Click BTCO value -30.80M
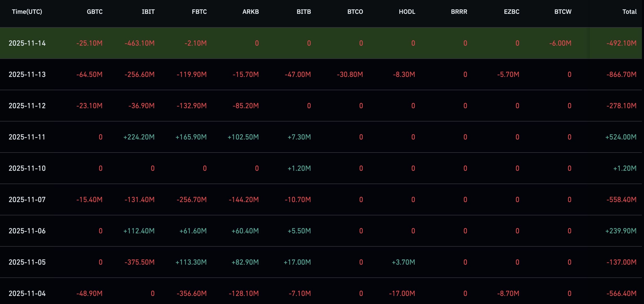The height and width of the screenshot is (304, 644). [350, 75]
